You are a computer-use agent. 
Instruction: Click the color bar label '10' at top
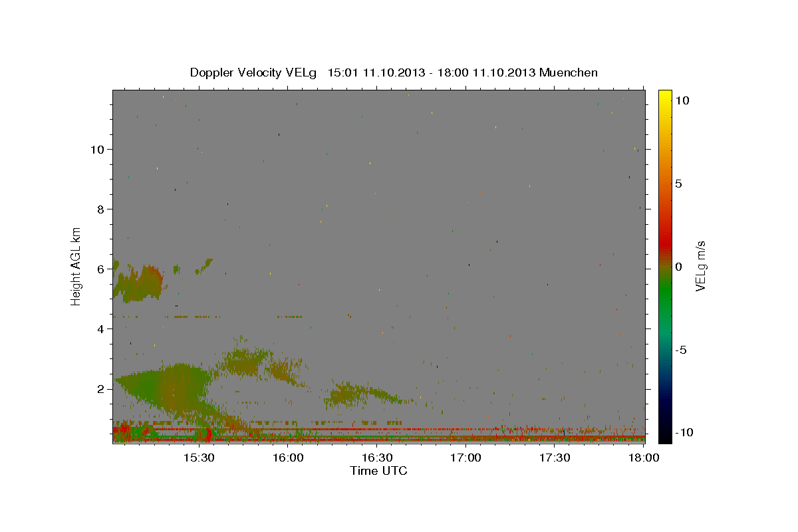coord(682,100)
